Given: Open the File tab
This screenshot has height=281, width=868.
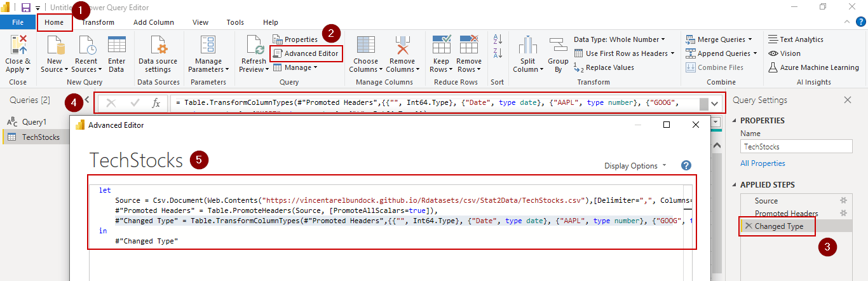Looking at the screenshot, I should coord(18,22).
